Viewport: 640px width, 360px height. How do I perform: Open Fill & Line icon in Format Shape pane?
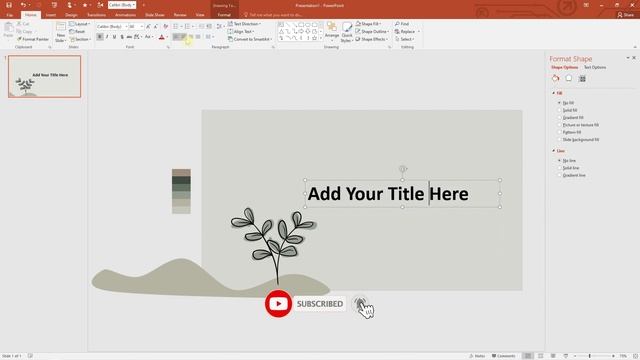click(x=556, y=78)
